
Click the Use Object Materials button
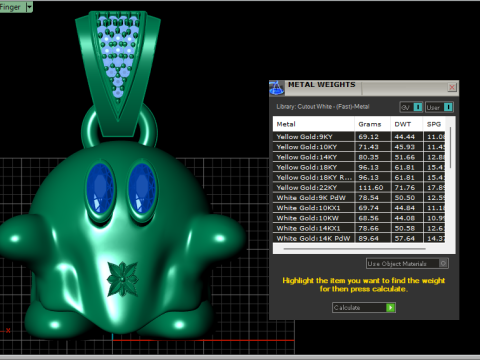point(407,264)
